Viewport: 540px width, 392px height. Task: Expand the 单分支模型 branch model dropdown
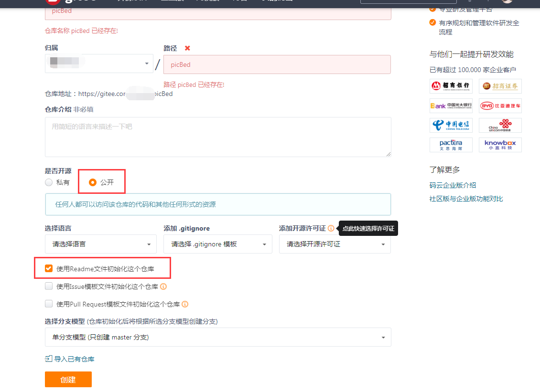coord(218,337)
